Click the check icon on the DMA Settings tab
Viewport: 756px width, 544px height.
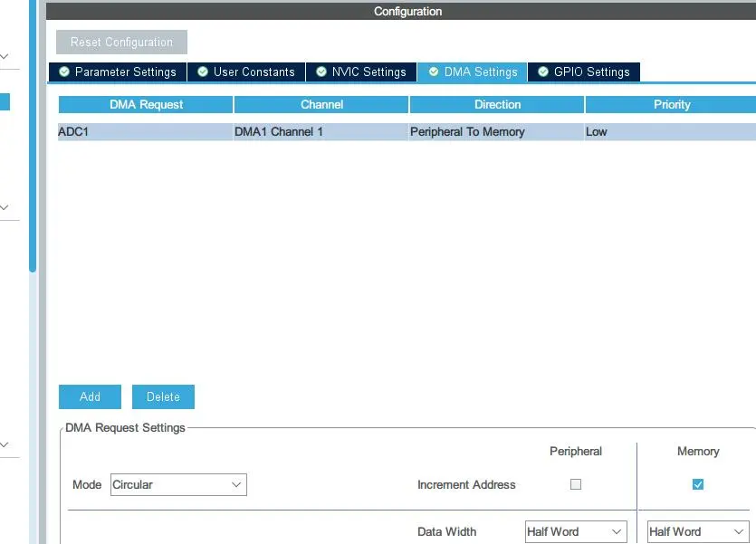pos(434,72)
